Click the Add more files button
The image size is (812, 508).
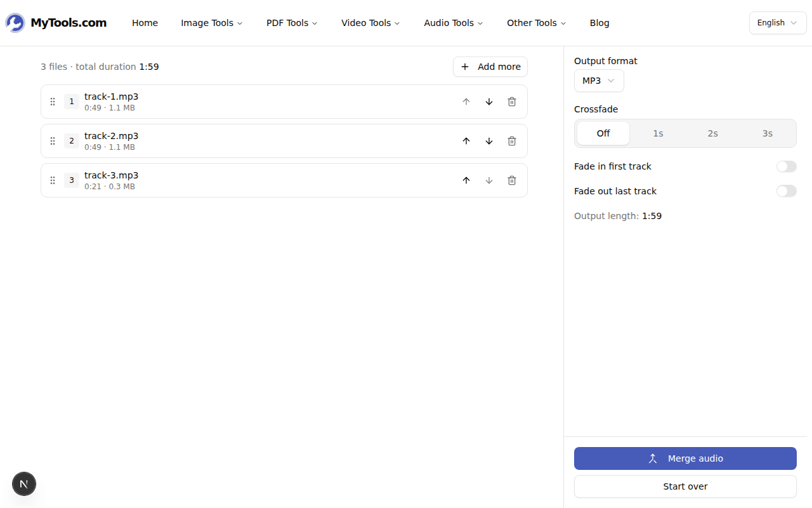pos(490,67)
